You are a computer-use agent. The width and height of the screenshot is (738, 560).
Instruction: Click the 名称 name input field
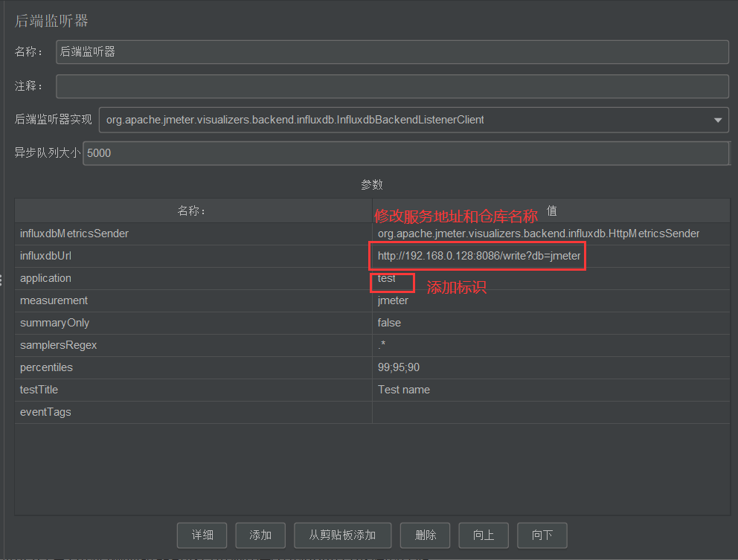[392, 52]
